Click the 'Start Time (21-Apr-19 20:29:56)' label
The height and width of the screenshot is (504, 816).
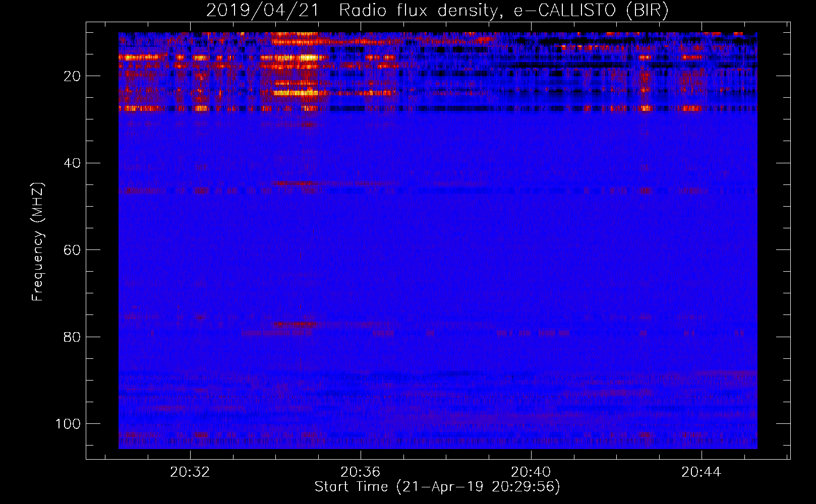(x=437, y=487)
